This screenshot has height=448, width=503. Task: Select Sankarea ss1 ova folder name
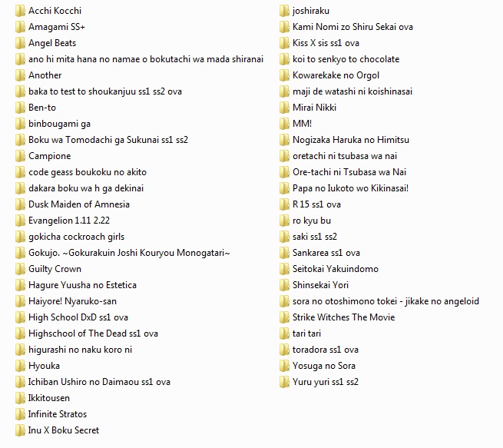coord(326,253)
